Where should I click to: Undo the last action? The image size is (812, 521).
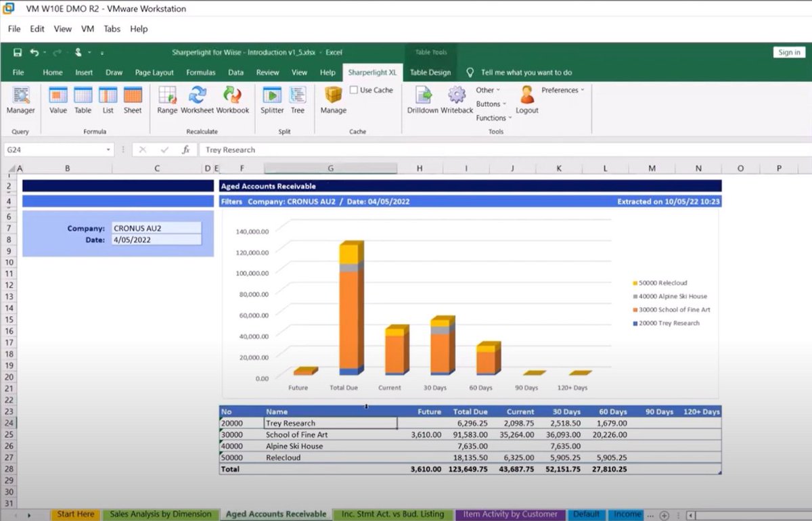pyautogui.click(x=34, y=52)
